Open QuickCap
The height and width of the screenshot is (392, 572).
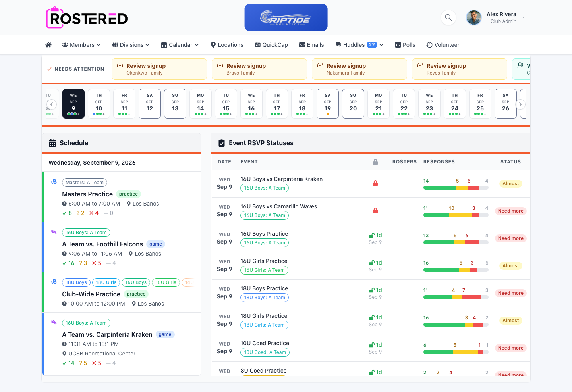click(x=271, y=45)
